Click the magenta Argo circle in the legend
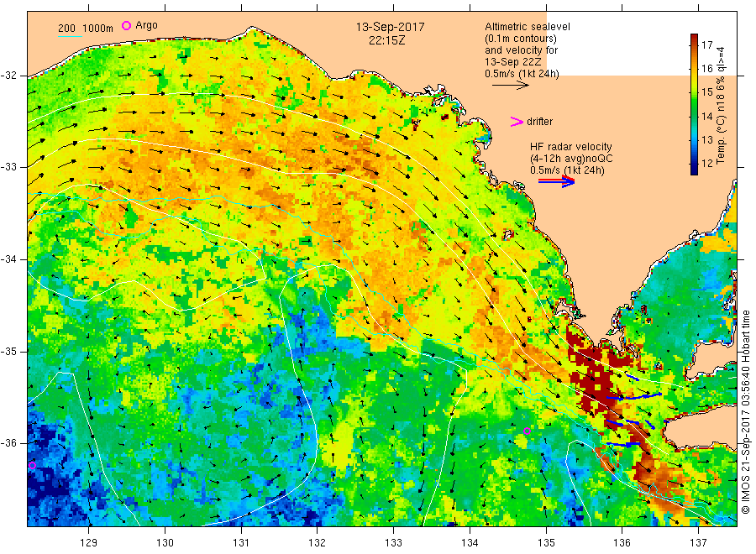The image size is (756, 554). (126, 25)
